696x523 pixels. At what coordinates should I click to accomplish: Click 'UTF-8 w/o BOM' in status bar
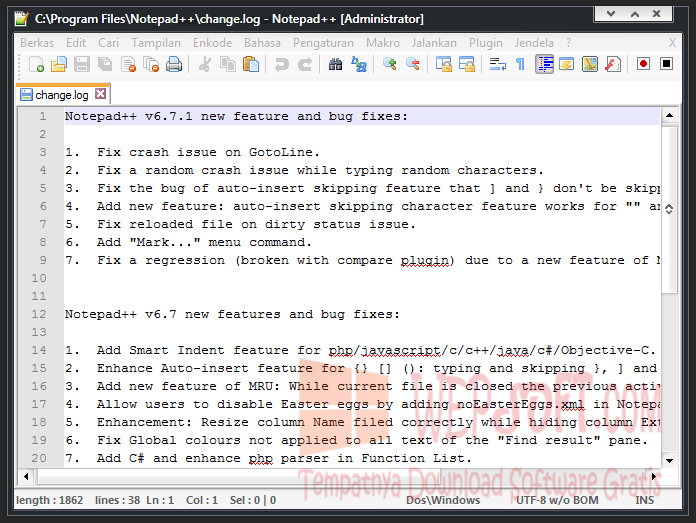click(x=557, y=500)
